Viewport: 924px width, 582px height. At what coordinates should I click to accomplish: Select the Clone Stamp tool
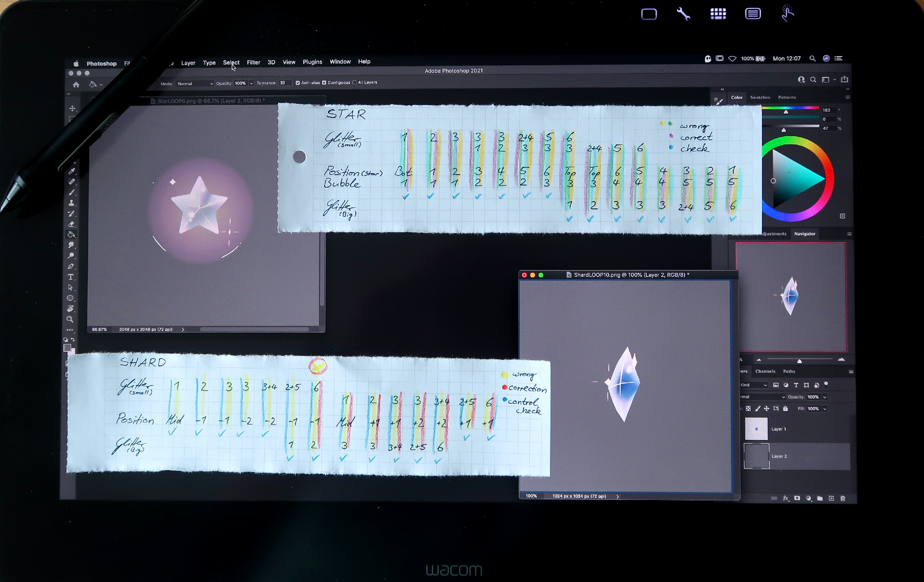click(x=71, y=203)
